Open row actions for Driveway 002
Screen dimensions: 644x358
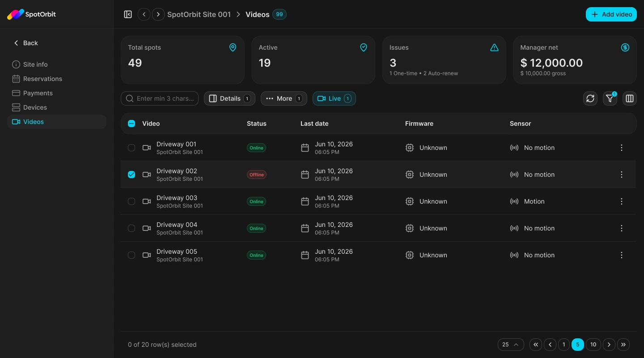(622, 175)
